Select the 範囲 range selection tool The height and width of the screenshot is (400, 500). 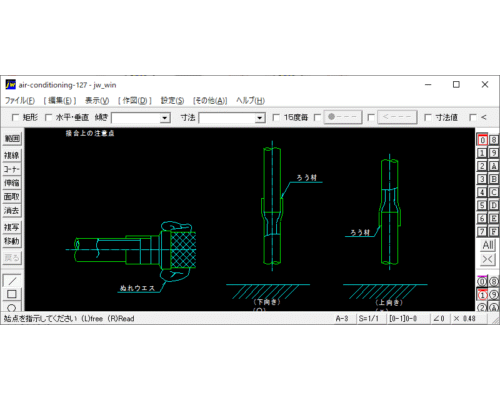click(x=12, y=138)
